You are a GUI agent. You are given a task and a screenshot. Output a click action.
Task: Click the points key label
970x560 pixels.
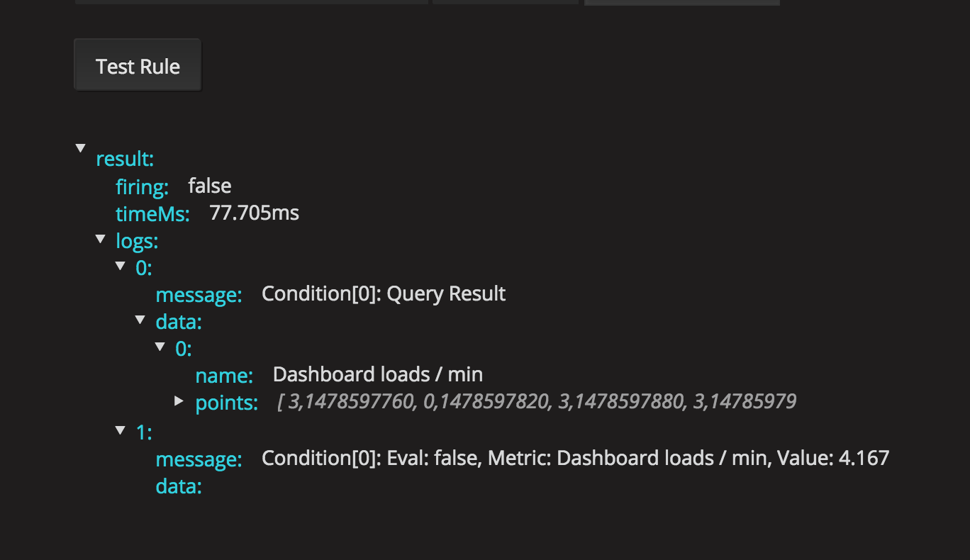point(226,403)
